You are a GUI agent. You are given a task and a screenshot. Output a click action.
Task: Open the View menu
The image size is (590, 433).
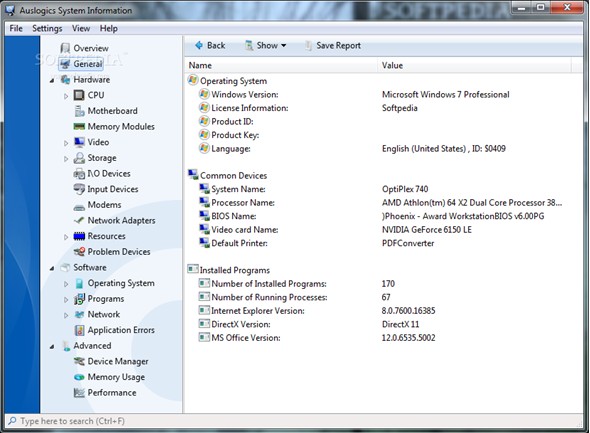point(81,29)
